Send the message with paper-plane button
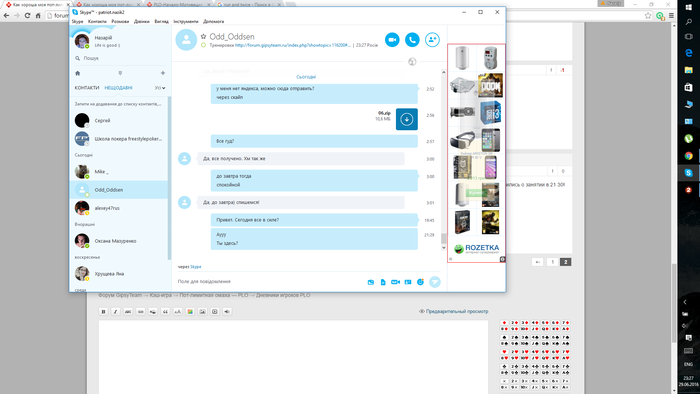 [434, 282]
